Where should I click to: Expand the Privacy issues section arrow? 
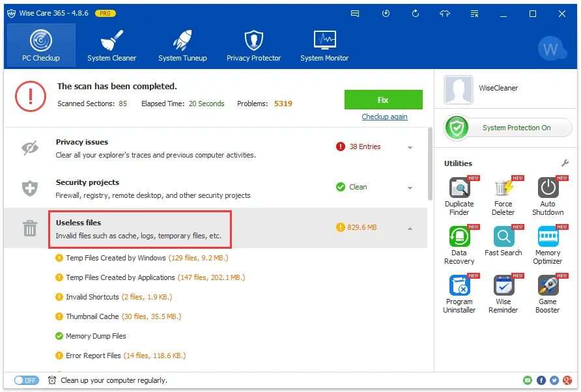pos(410,147)
